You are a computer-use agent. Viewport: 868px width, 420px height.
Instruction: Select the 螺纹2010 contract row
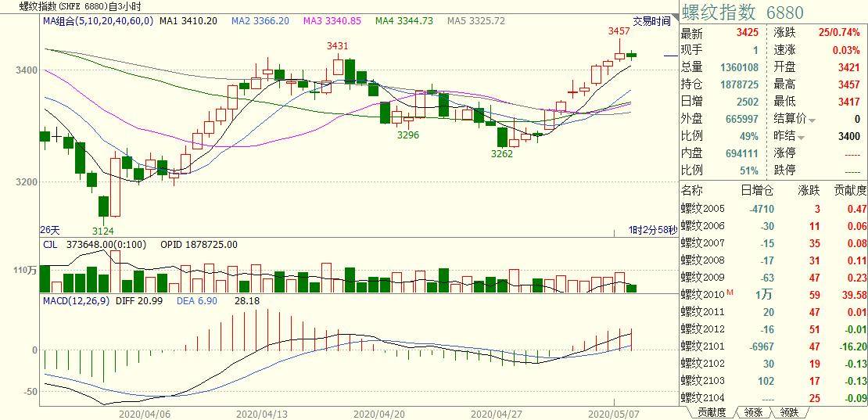[x=773, y=295]
